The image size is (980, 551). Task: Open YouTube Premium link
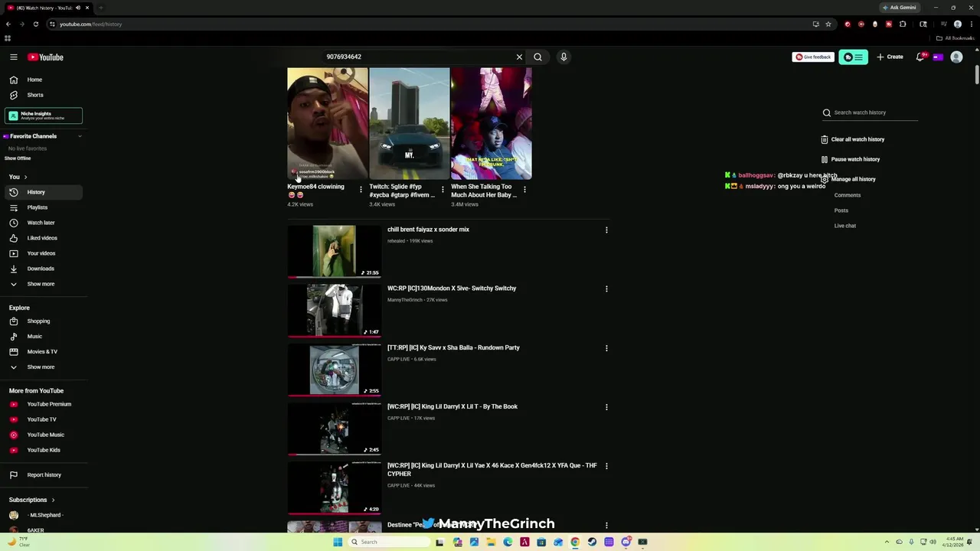(x=44, y=404)
